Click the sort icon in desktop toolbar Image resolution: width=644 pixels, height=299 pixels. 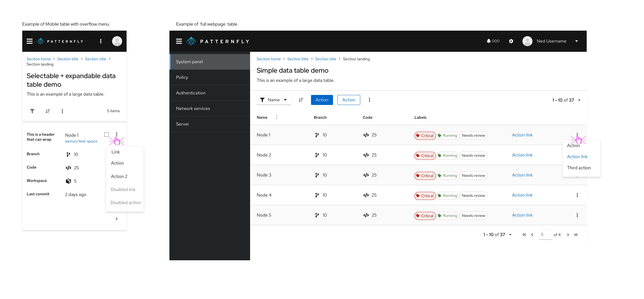tap(301, 100)
